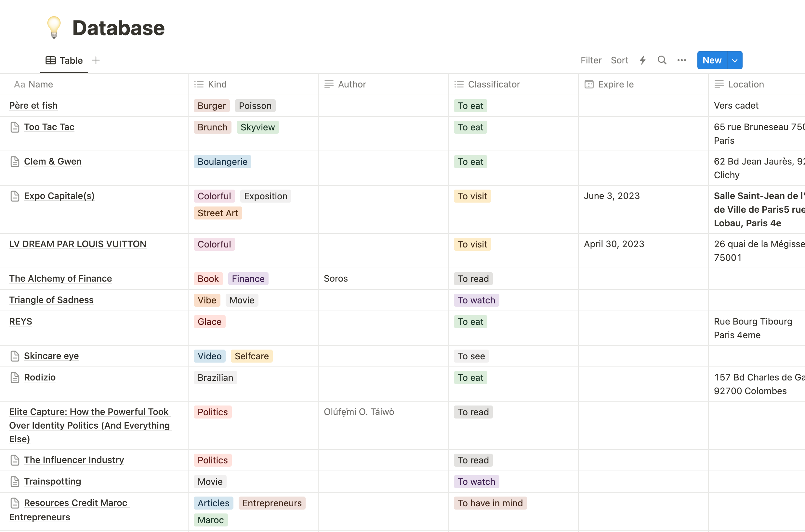Click the To watch tag for Triangle of Sadness
Viewport: 805px width, 532px height.
click(x=476, y=300)
